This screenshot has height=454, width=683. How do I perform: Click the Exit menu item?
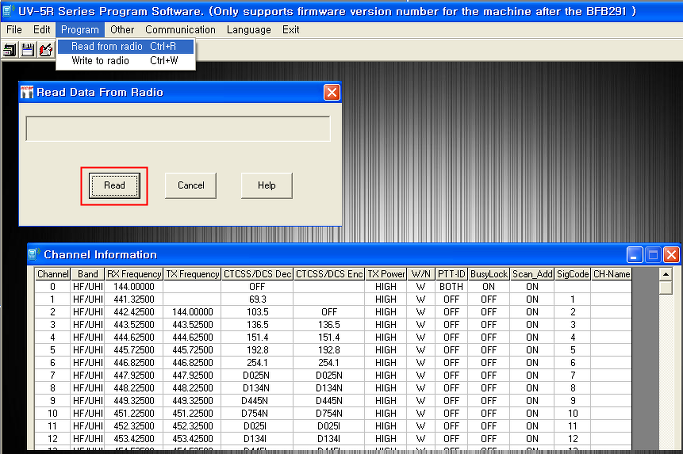291,30
